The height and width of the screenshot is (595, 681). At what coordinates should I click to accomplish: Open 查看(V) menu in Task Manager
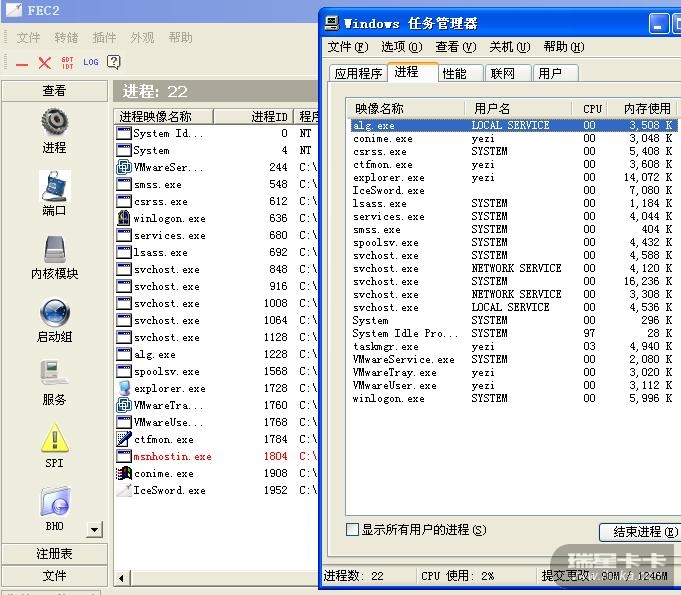click(456, 46)
